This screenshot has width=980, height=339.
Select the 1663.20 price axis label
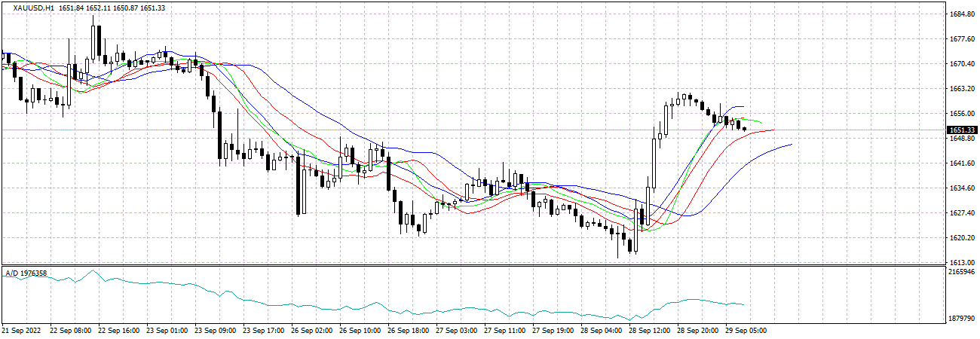(962, 89)
